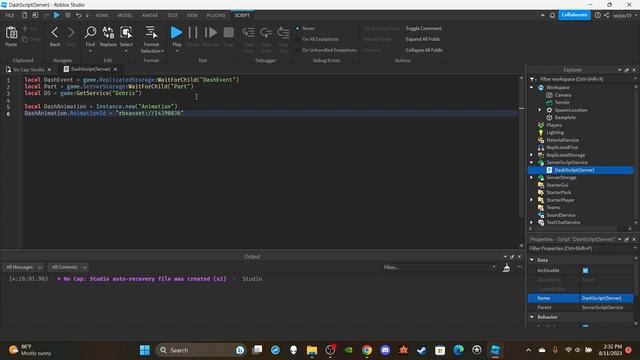
Task: Toggle the Archivable checkbox
Action: [585, 271]
